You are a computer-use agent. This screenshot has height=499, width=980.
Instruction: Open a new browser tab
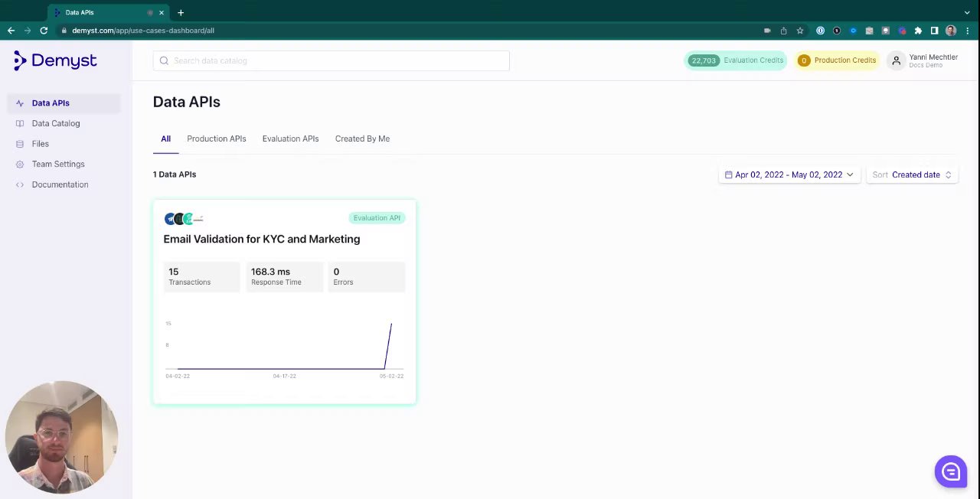181,12
